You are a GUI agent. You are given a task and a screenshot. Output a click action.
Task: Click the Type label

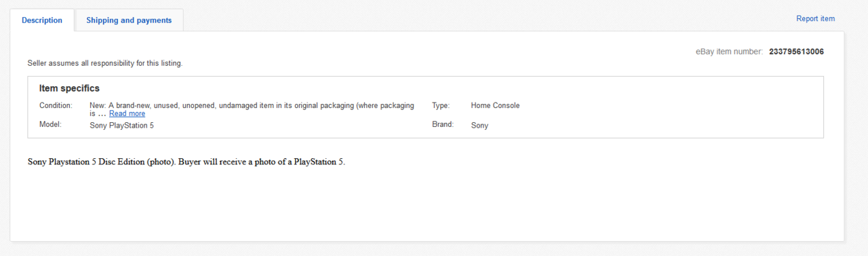coord(441,105)
